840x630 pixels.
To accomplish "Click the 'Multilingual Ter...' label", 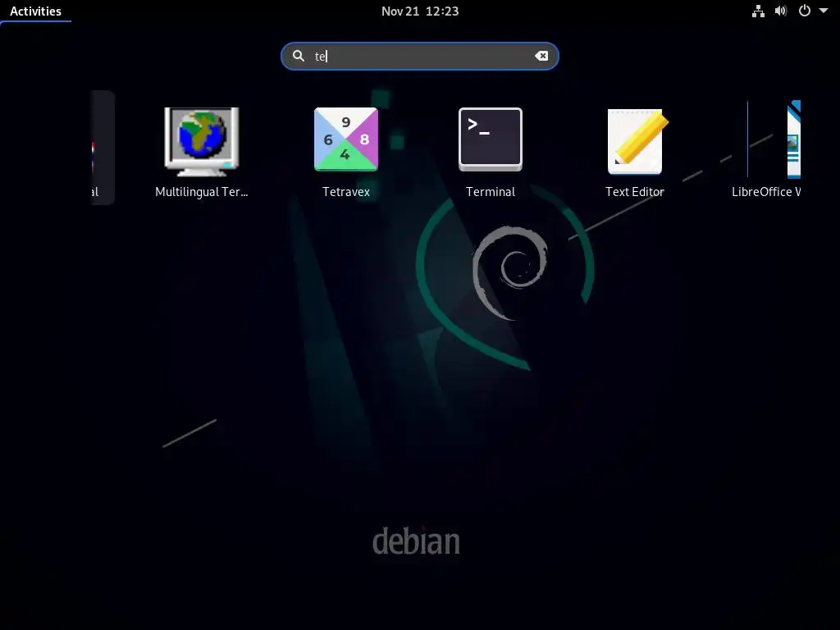I will point(202,192).
